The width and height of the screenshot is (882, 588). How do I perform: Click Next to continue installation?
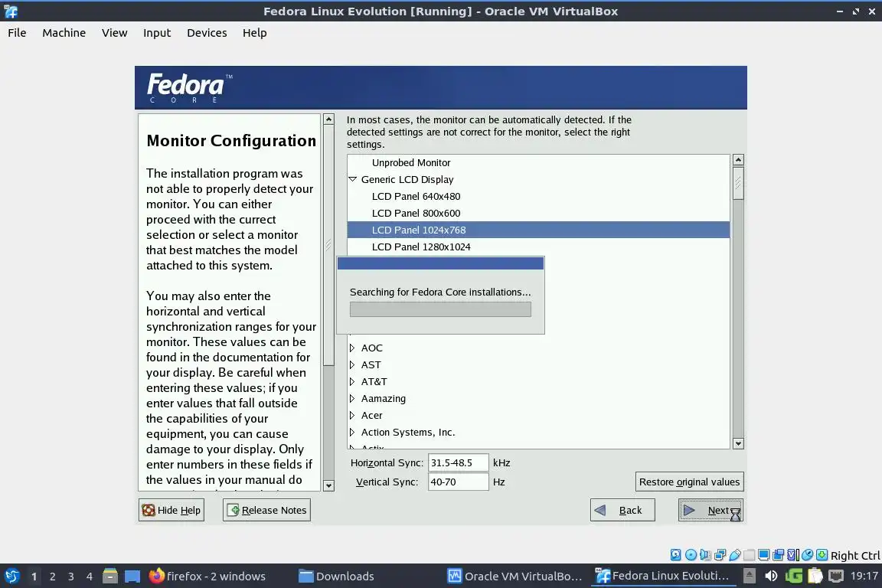tap(710, 510)
